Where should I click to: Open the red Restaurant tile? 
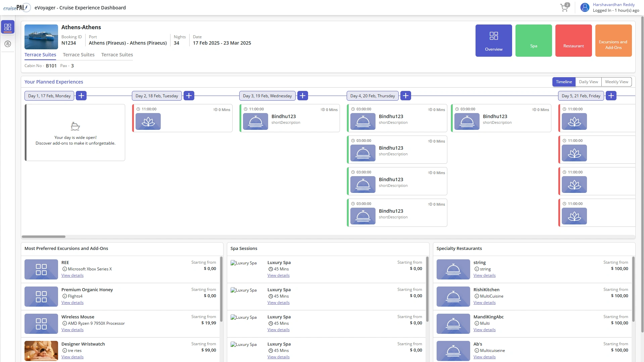(x=573, y=41)
